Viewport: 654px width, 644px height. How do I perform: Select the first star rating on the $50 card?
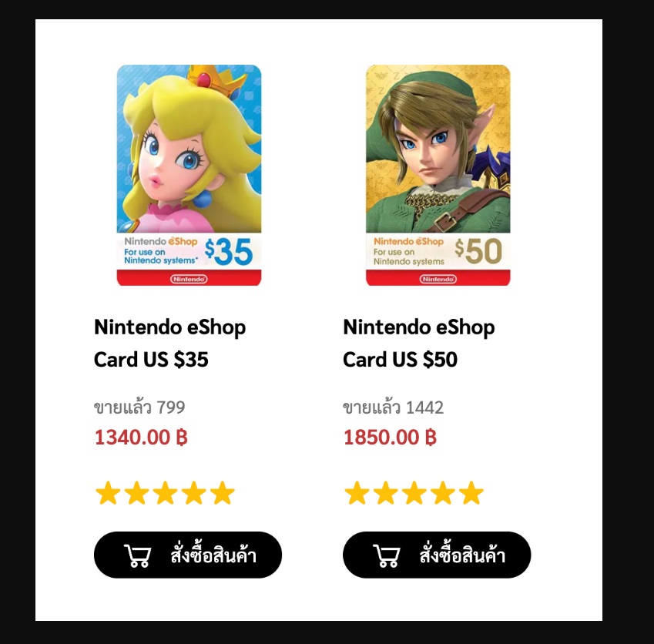(x=356, y=493)
